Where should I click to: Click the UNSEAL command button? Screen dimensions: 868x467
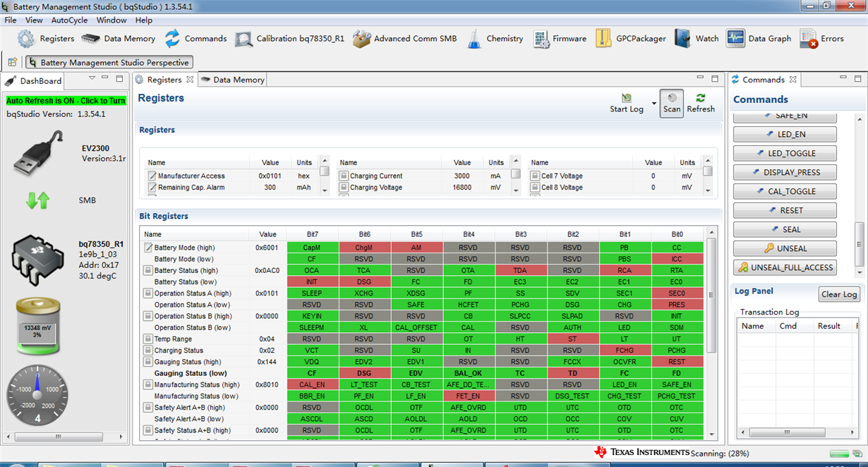[785, 248]
